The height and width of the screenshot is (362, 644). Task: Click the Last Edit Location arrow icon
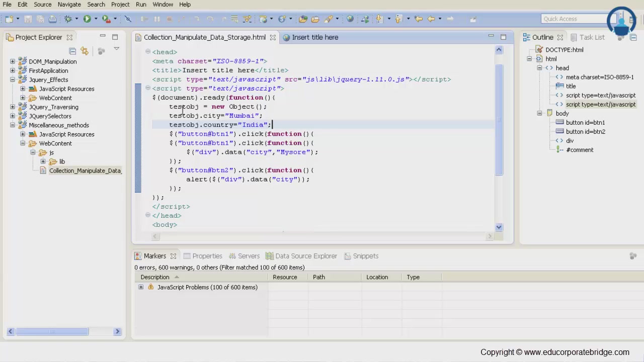[x=418, y=19]
